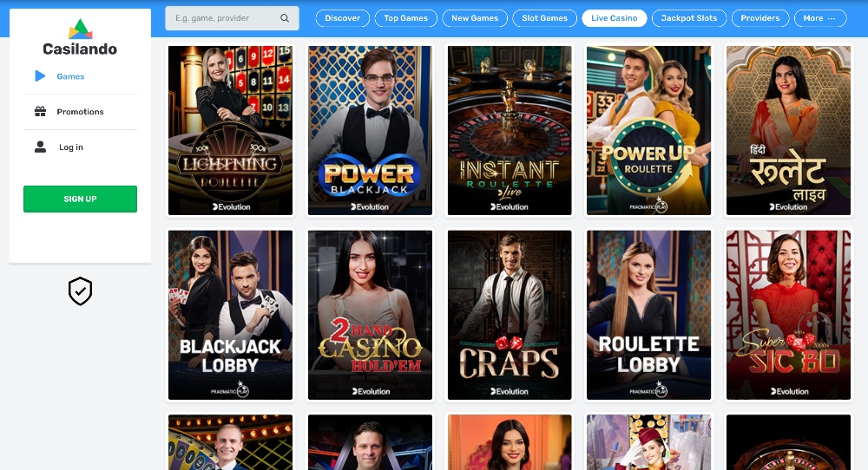Open the Slot Games tab
This screenshot has width=868, height=470.
click(x=545, y=18)
